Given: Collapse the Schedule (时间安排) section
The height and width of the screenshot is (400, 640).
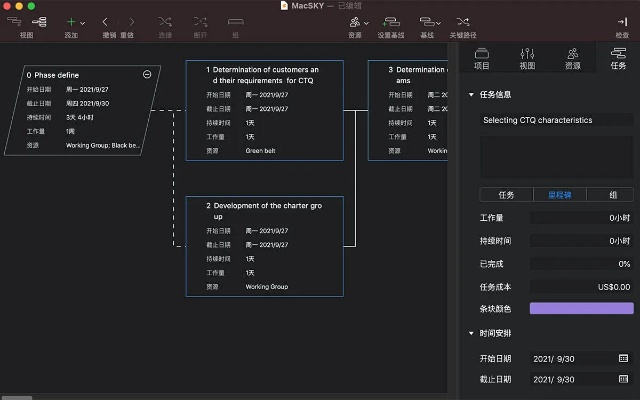Looking at the screenshot, I should coord(471,333).
